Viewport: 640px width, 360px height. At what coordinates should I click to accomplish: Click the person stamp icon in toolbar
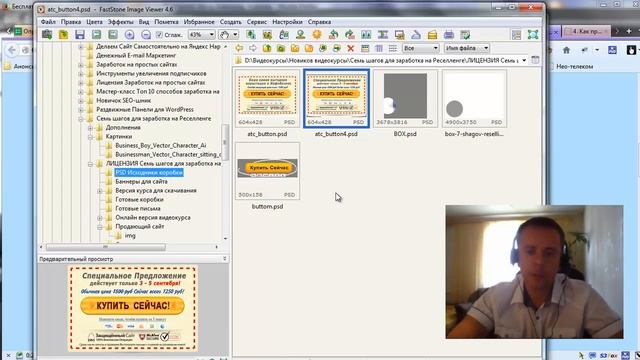300,35
